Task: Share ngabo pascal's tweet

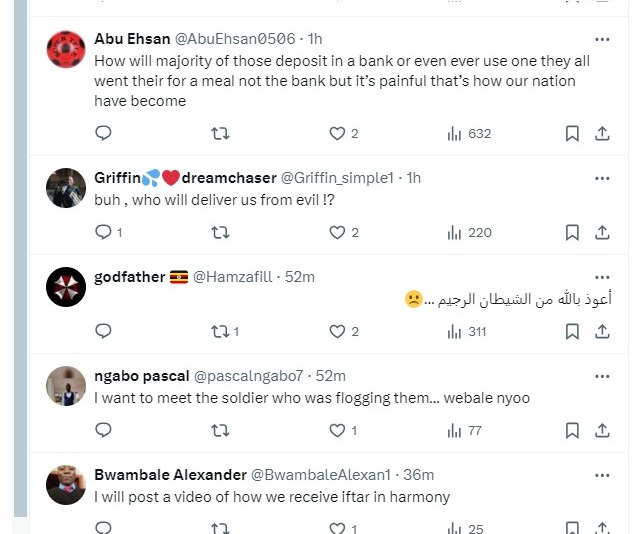Action: [602, 430]
